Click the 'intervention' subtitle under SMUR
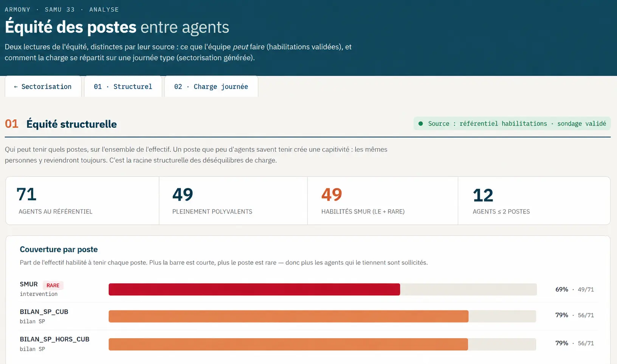This screenshot has width=617, height=364. (39, 294)
